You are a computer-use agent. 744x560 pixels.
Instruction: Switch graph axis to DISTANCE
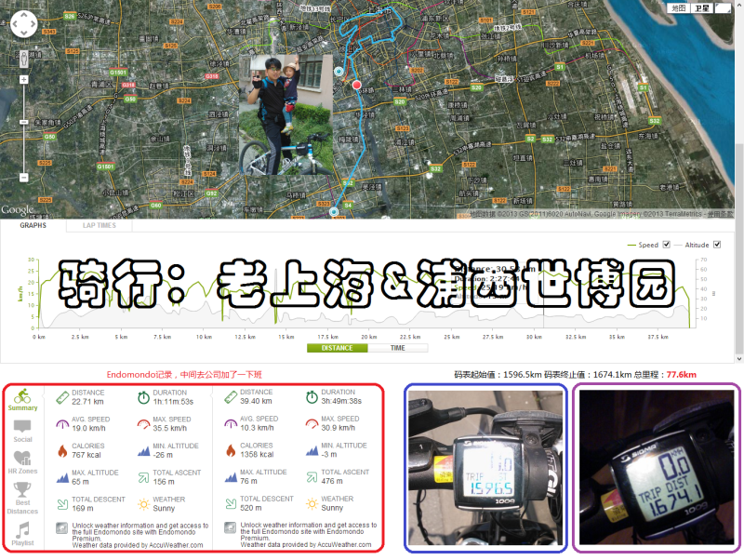point(337,348)
